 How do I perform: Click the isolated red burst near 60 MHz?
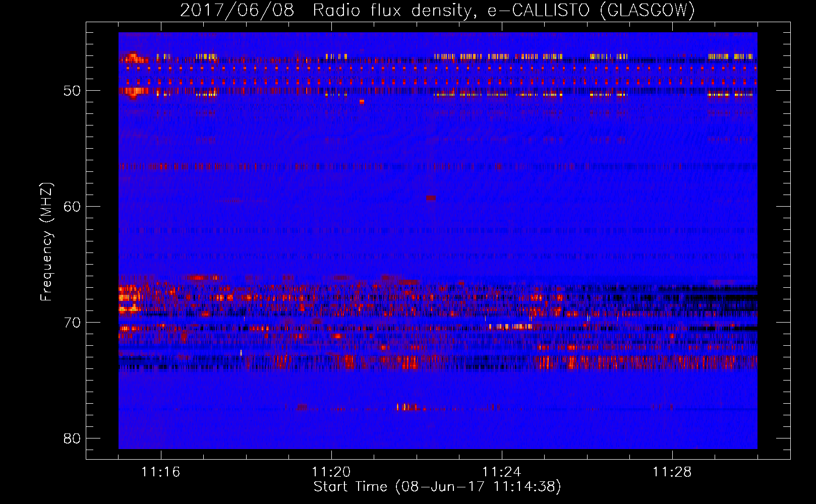pyautogui.click(x=431, y=198)
